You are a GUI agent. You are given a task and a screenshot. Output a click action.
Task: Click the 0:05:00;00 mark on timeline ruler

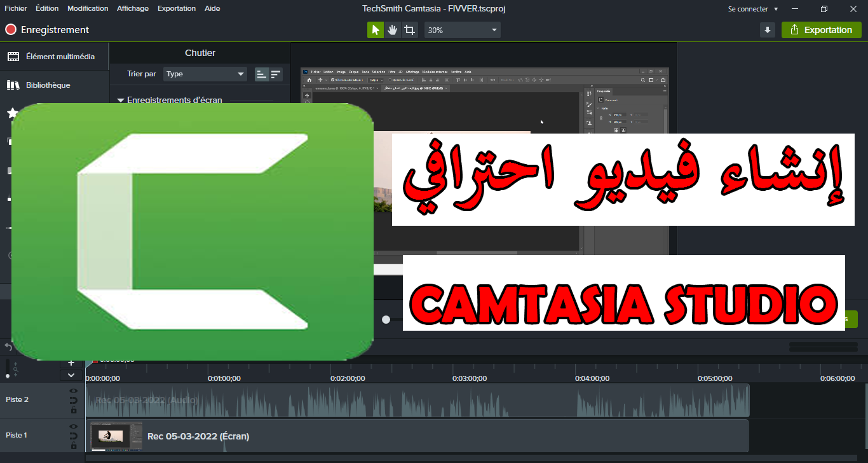715,378
